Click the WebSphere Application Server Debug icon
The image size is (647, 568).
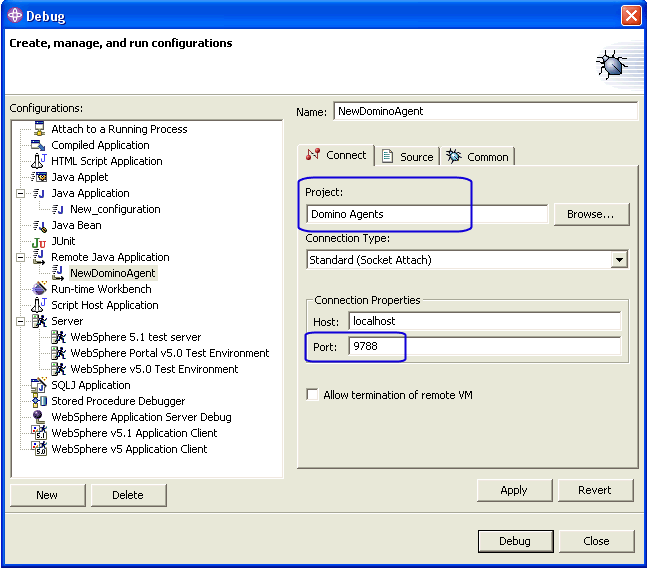point(39,417)
